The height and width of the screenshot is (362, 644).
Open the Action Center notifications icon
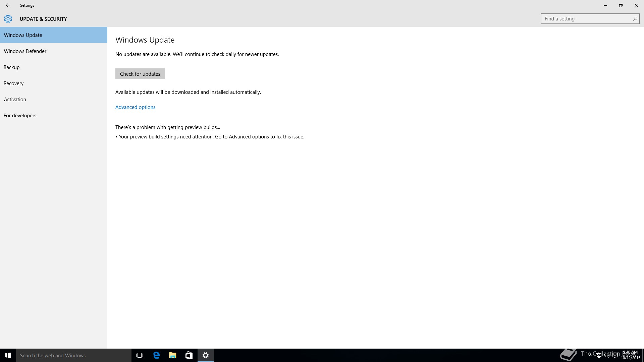[x=615, y=355]
